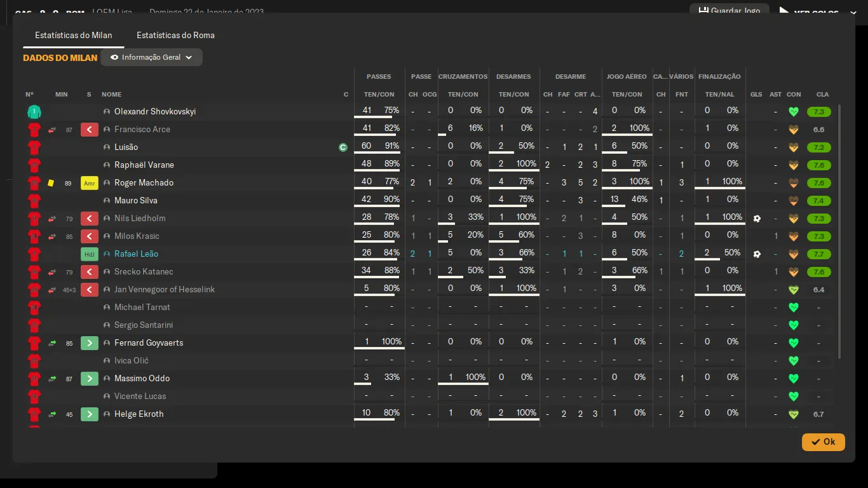This screenshot has height=488, width=868.
Task: Switch to the Estatísticas do Roma tab
Action: [x=175, y=35]
